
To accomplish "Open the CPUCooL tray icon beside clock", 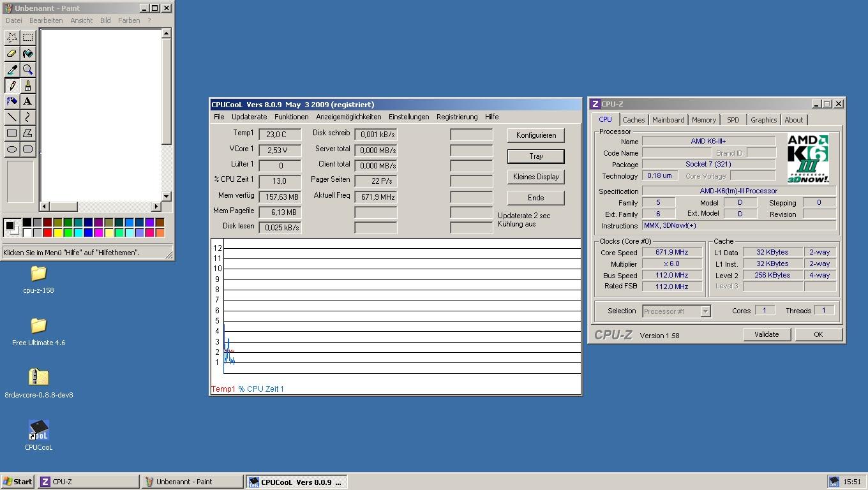I will point(834,482).
